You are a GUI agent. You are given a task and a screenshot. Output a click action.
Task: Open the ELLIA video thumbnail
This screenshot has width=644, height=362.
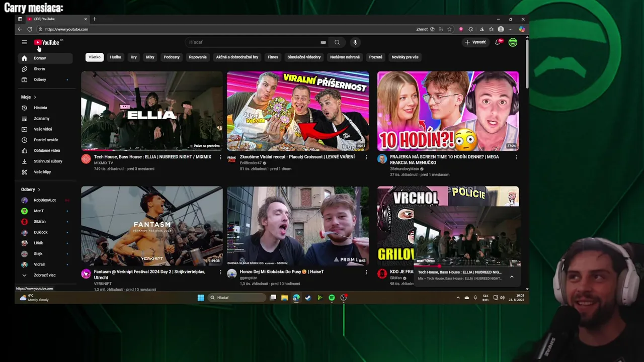(x=151, y=111)
